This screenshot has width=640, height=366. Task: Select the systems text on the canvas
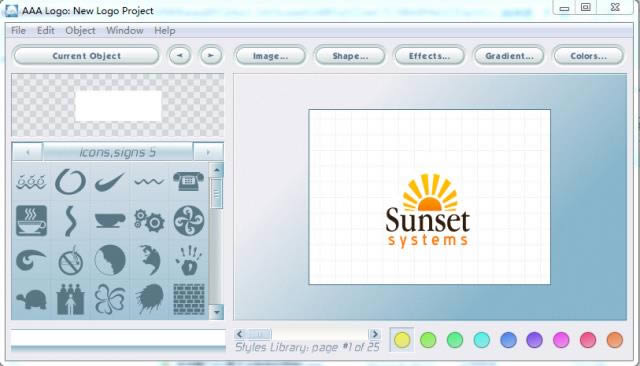427,240
